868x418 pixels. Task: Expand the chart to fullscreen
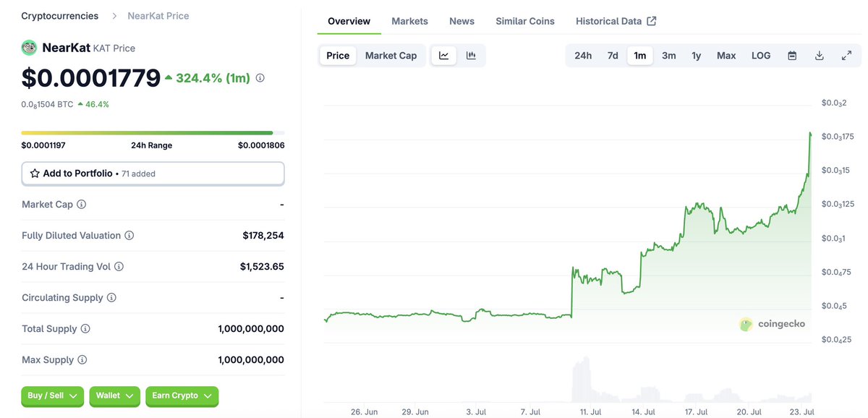pyautogui.click(x=846, y=56)
